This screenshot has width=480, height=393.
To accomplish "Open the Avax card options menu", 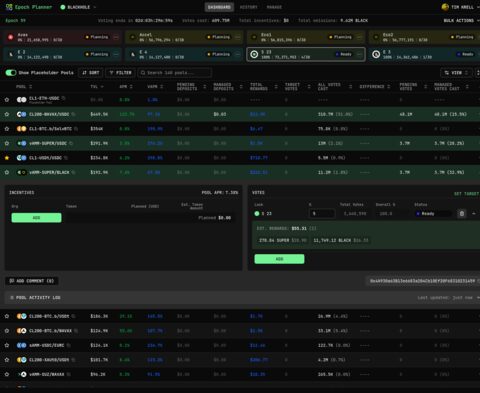I will [x=116, y=37].
